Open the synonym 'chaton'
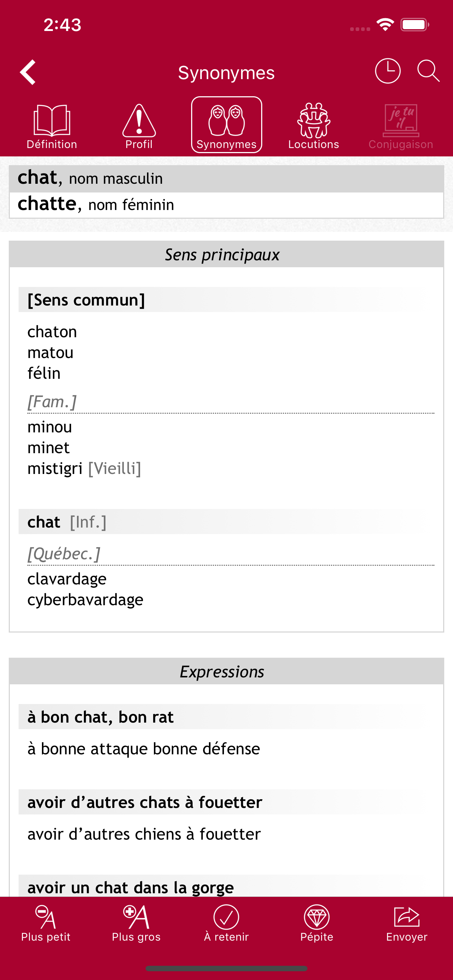The height and width of the screenshot is (980, 453). (x=52, y=332)
